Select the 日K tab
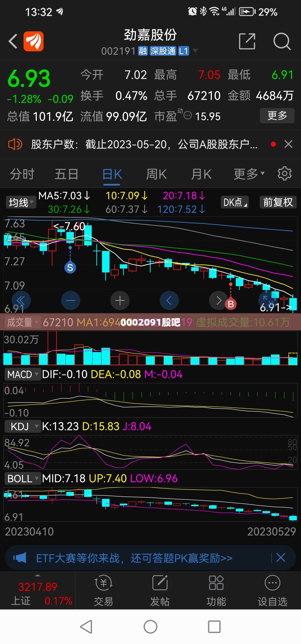Viewport: 301px width, 644px height. pos(112,174)
